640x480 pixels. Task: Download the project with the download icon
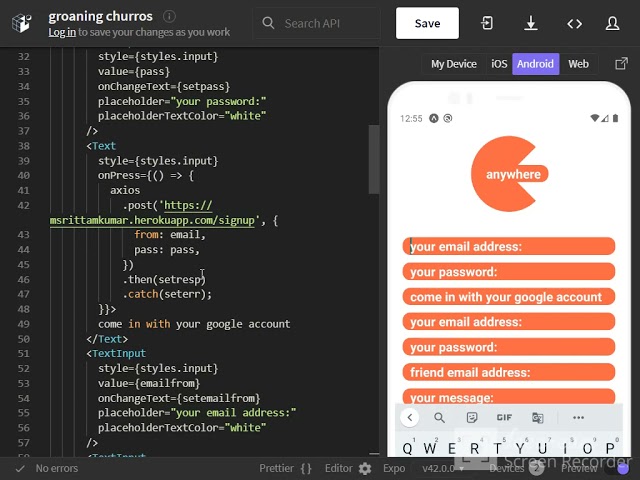[x=531, y=23]
